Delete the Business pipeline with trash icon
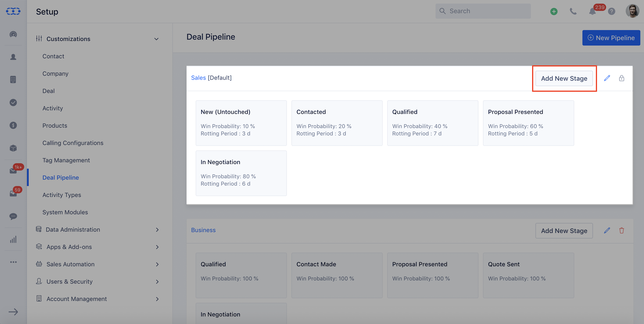The image size is (644, 324). click(x=621, y=230)
